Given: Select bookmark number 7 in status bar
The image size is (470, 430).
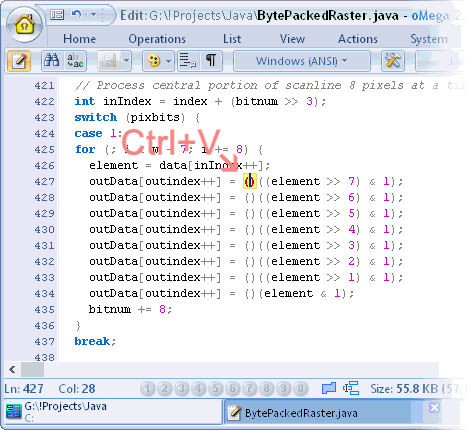Looking at the screenshot, I should pyautogui.click(x=249, y=388).
